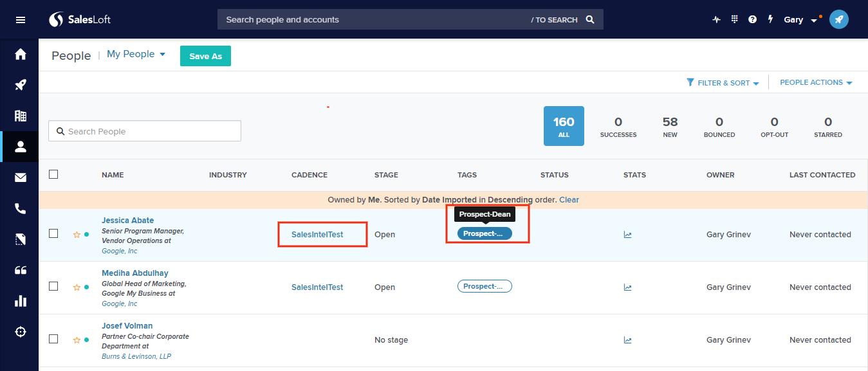Image resolution: width=868 pixels, height=371 pixels.
Task: Click the STAGE column header
Action: click(386, 175)
